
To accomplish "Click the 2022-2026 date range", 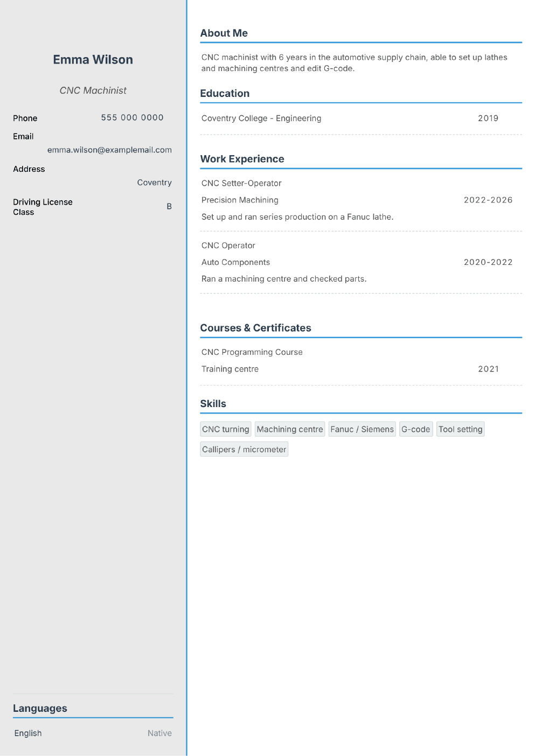I will pyautogui.click(x=488, y=200).
